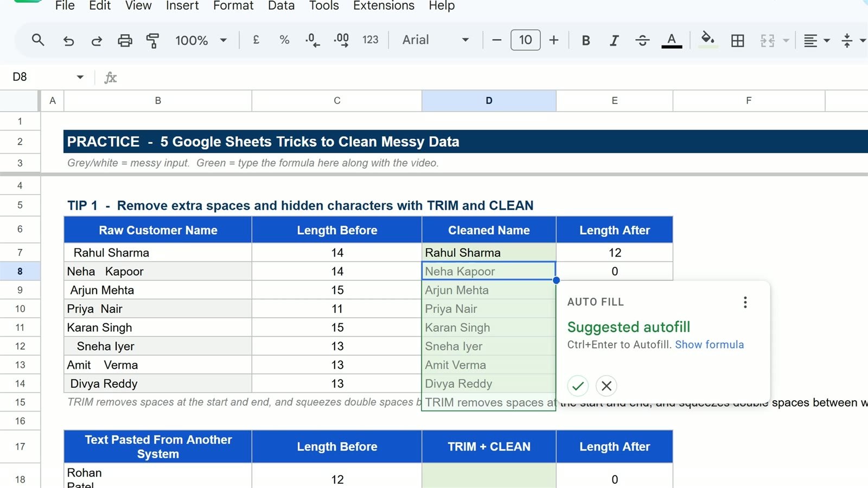Toggle italic formatting
The height and width of the screenshot is (488, 868).
[x=614, y=40]
